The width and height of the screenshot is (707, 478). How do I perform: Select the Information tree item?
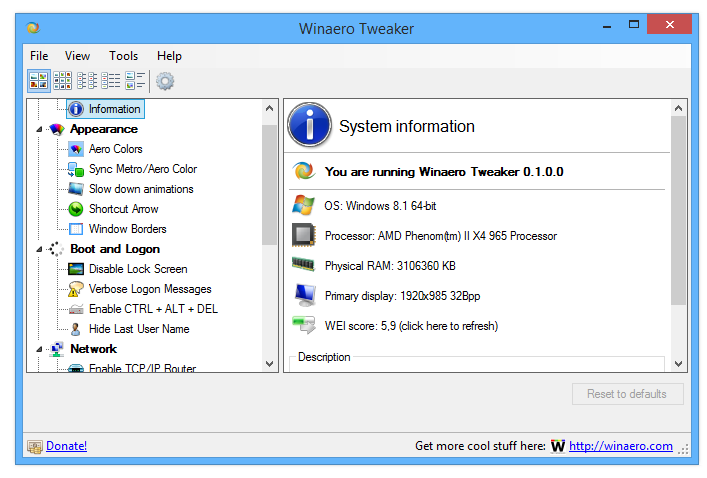click(x=115, y=109)
